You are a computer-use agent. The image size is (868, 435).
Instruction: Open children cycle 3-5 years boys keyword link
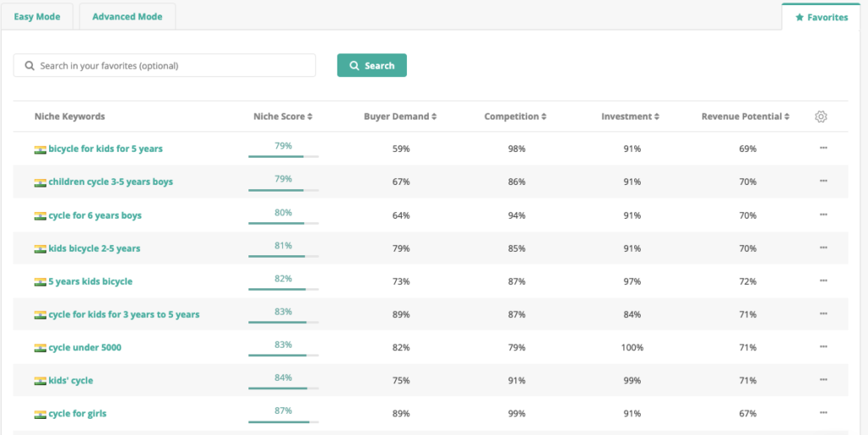point(111,181)
